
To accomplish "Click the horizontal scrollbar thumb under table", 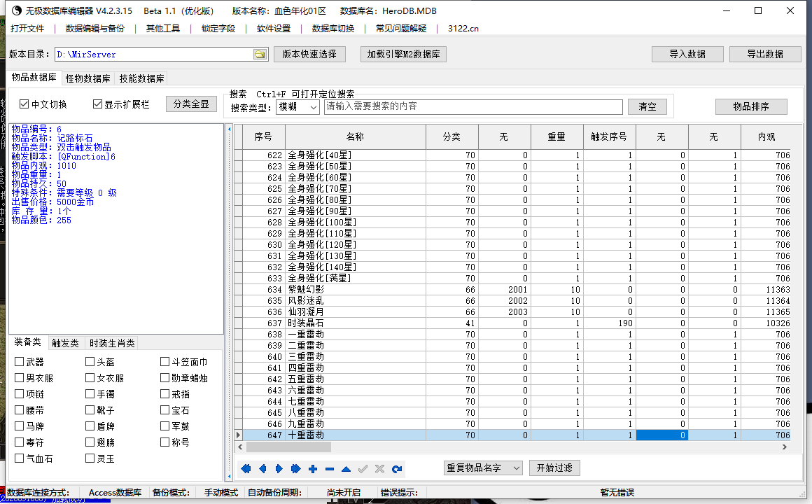I will 288,447.
